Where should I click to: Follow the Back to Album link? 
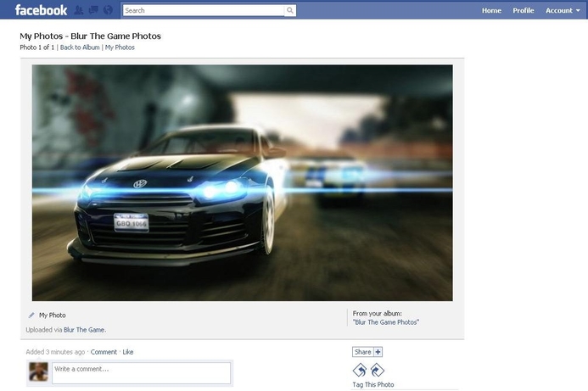point(80,47)
